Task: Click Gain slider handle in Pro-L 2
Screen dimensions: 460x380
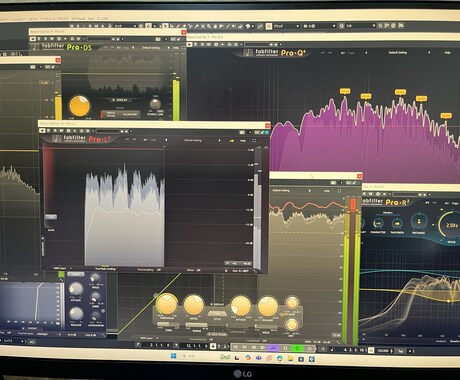Action: click(51, 217)
